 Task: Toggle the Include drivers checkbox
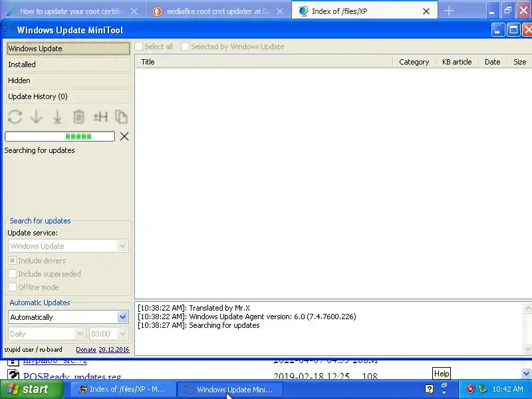[x=12, y=261]
